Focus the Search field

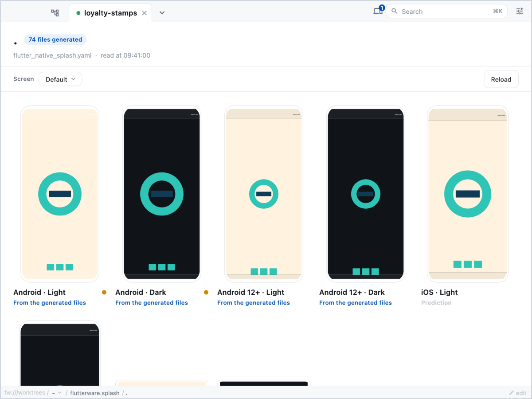coord(446,12)
